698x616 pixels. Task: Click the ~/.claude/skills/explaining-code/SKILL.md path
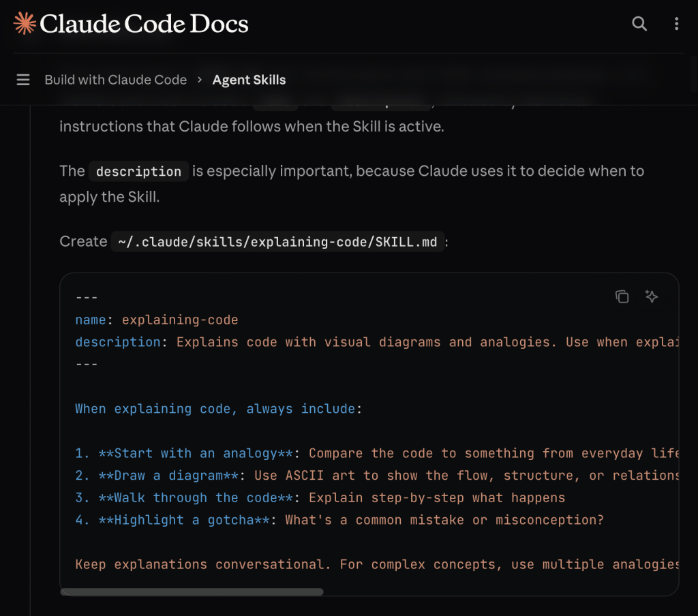[x=277, y=242]
